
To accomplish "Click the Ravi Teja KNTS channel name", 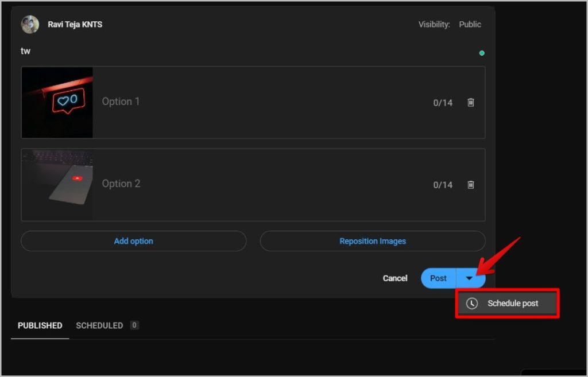I will tap(75, 24).
